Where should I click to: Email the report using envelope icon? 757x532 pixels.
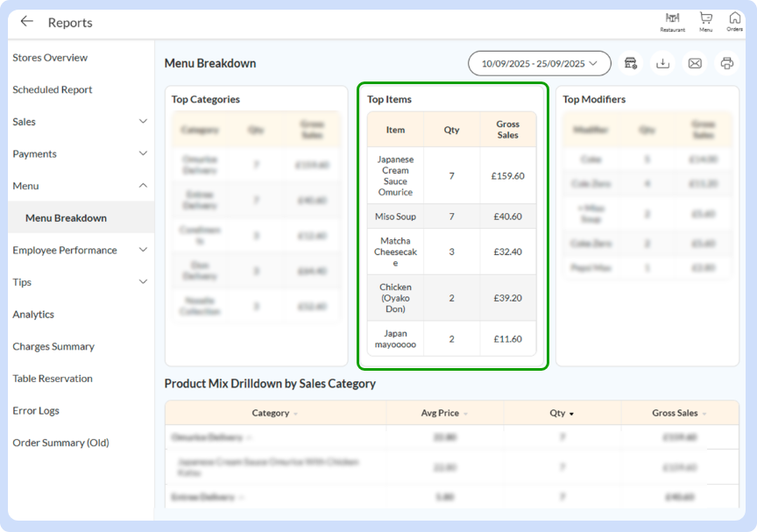(x=695, y=63)
